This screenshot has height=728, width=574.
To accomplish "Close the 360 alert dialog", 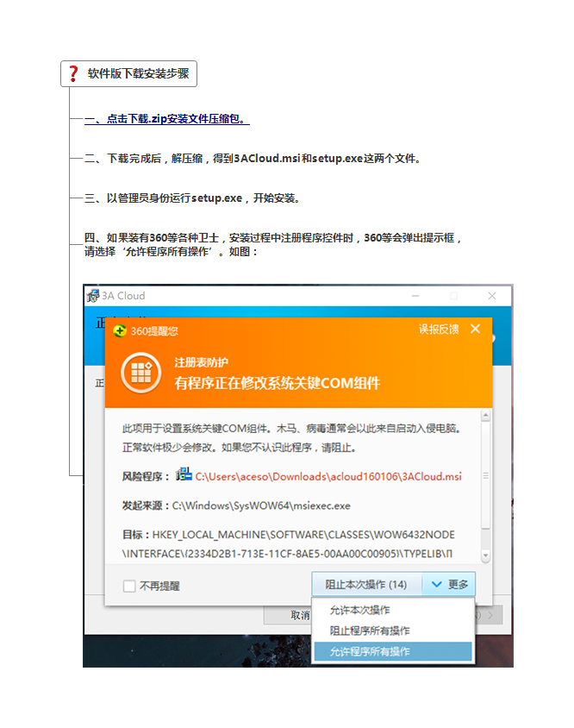I will click(x=475, y=329).
